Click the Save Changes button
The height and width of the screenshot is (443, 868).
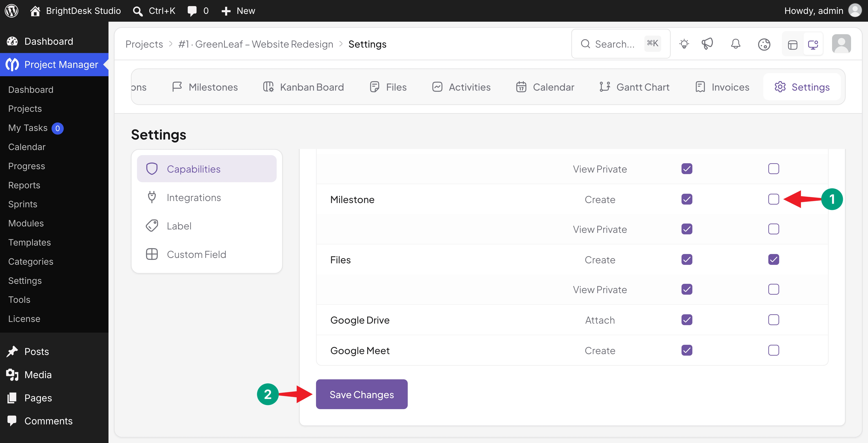362,394
